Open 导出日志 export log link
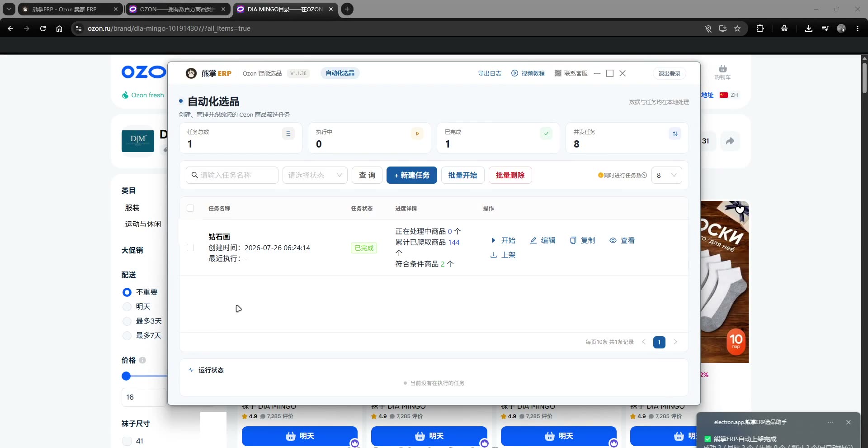868x448 pixels. [489, 73]
